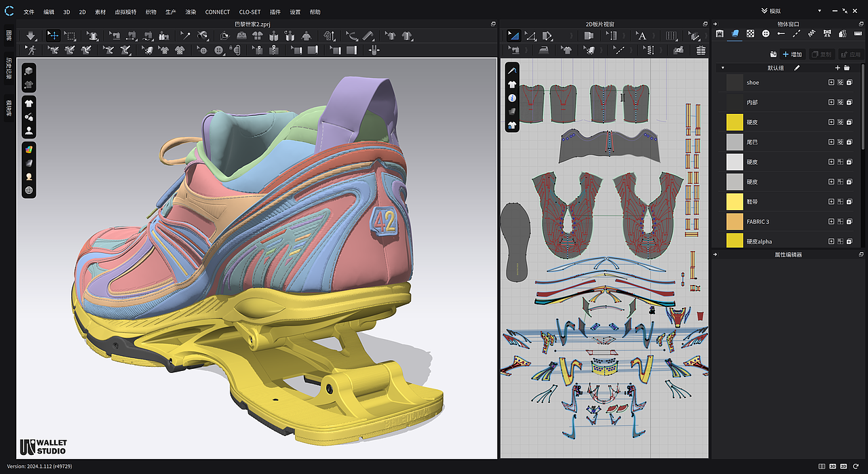The height and width of the screenshot is (474, 868).
Task: Open the Topstitch dashed-line tab in object browser
Action: coord(796,33)
